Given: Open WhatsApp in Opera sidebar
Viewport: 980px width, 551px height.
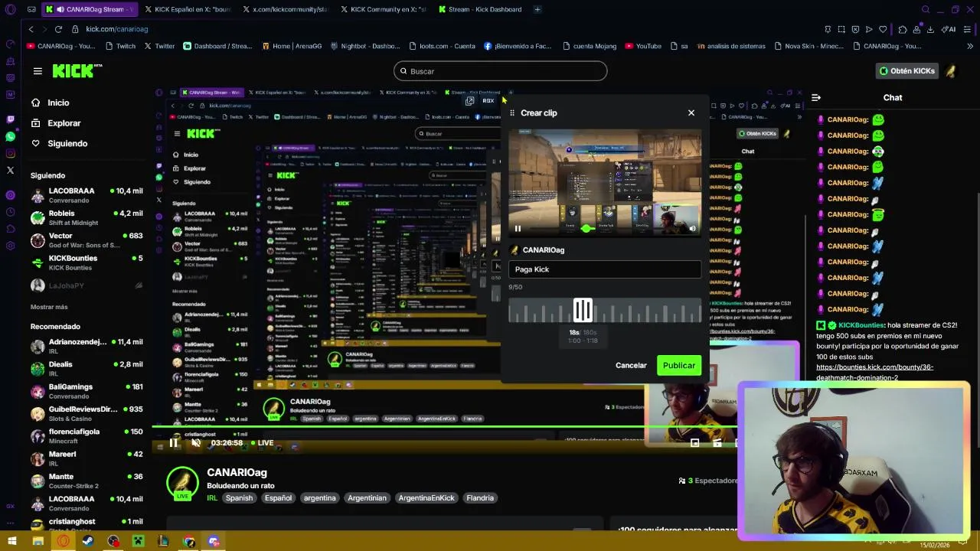Looking at the screenshot, I should point(10,137).
